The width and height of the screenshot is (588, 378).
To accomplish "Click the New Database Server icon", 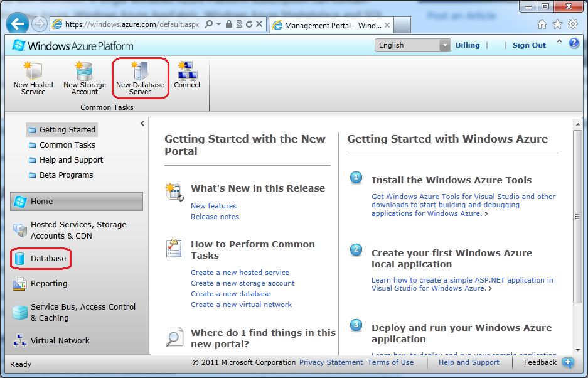I will click(140, 70).
